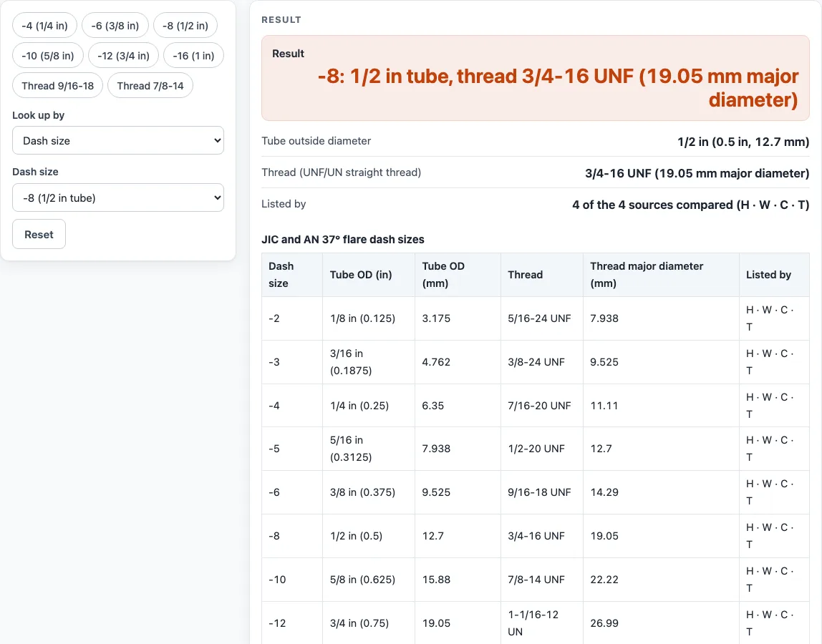The width and height of the screenshot is (822, 644).
Task: Click the 5/8 in (0.625) tube cell
Action: [369, 580]
